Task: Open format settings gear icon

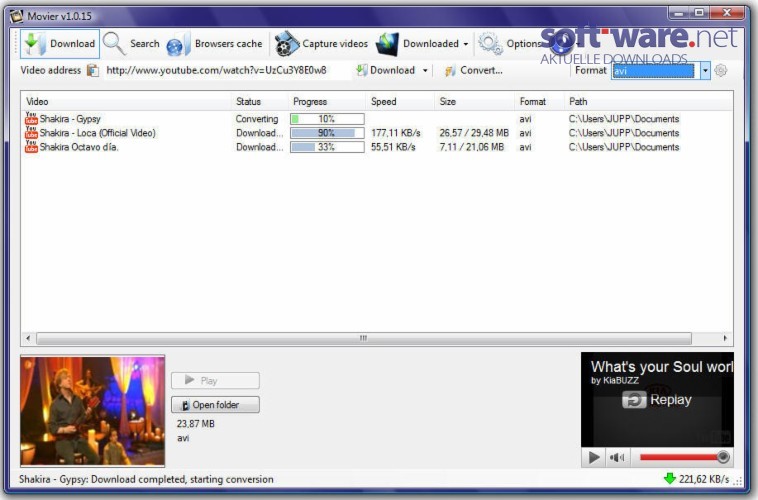Action: tap(721, 71)
